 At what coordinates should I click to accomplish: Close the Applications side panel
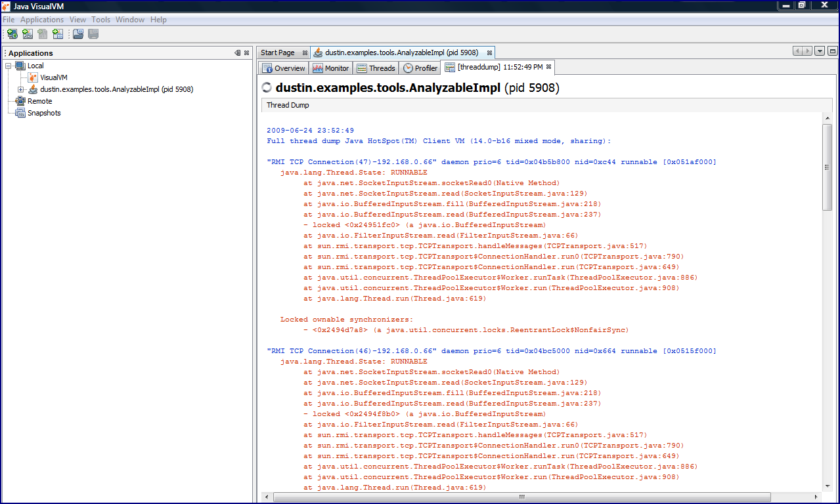click(x=246, y=53)
